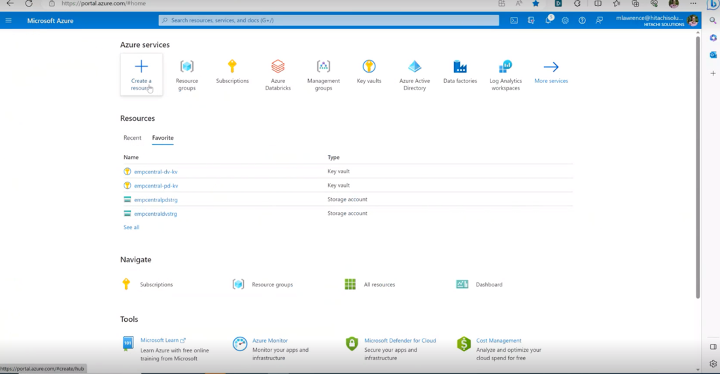Screen dimensions: 720x374
Task: Focus the Search resources, services, and docs box
Action: coord(329,21)
